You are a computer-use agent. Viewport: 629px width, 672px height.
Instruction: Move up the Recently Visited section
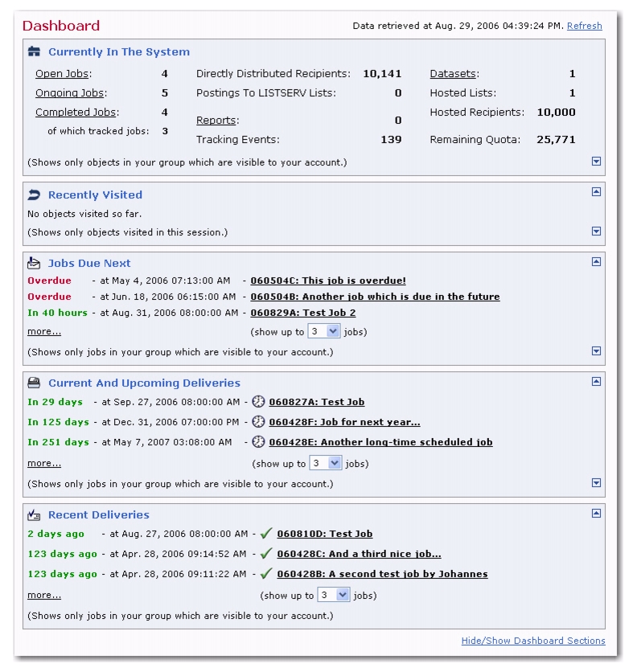(596, 191)
